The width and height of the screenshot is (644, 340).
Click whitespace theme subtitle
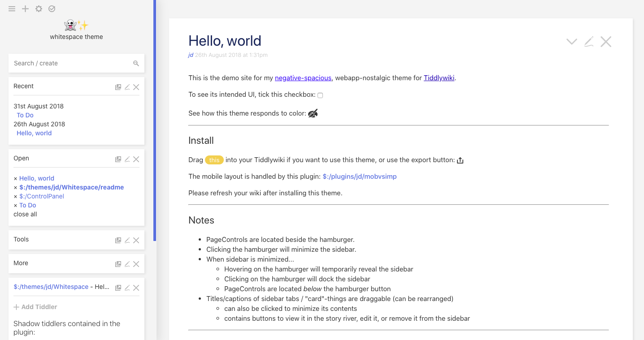click(76, 37)
